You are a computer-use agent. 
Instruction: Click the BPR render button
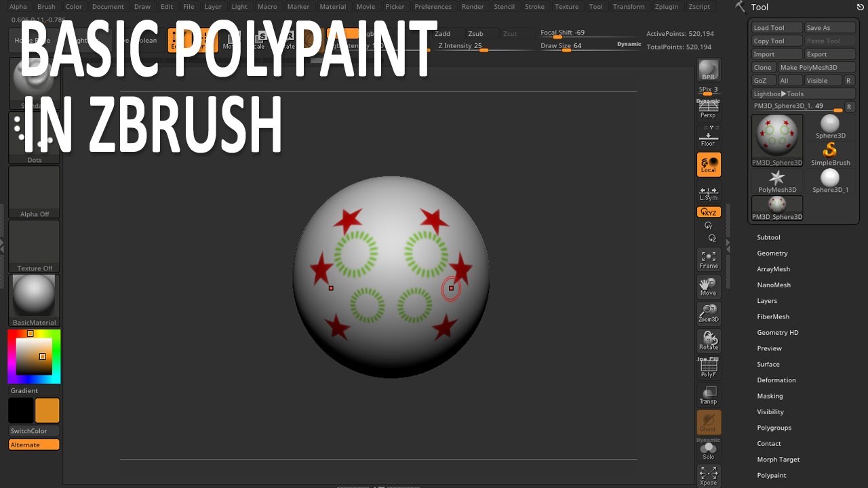click(x=709, y=70)
